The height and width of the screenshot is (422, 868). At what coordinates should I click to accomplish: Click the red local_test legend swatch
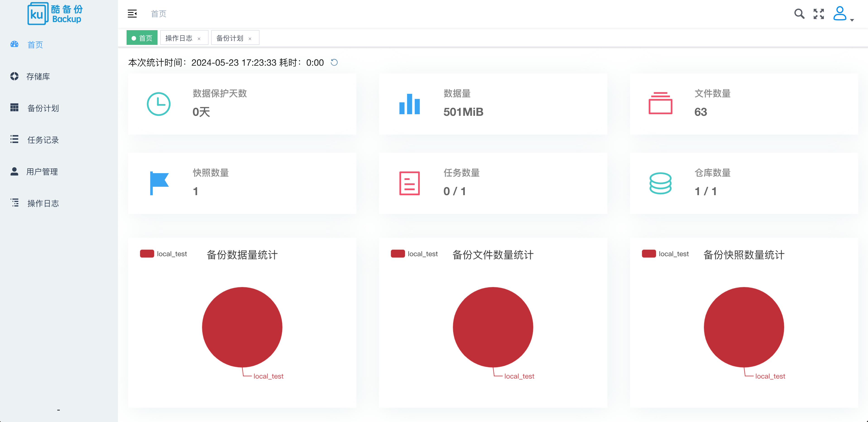[x=147, y=254]
